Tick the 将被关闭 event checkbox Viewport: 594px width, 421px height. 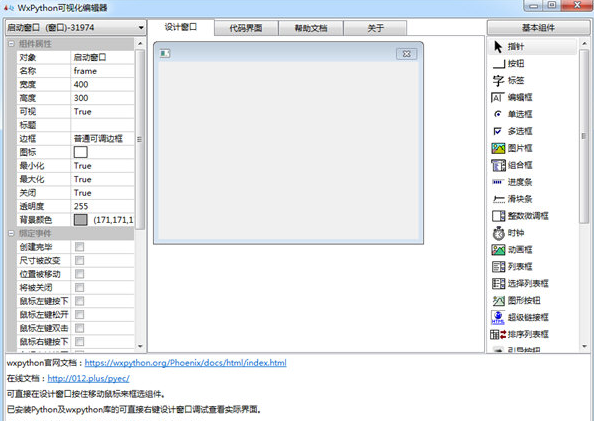(x=80, y=288)
